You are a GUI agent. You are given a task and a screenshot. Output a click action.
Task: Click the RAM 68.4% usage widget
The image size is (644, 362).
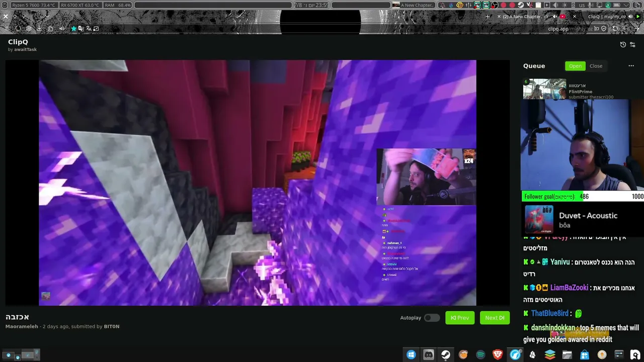tap(118, 5)
